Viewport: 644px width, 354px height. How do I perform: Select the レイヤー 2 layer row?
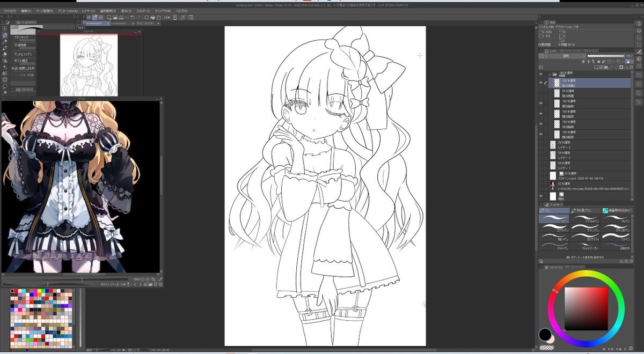point(589,154)
